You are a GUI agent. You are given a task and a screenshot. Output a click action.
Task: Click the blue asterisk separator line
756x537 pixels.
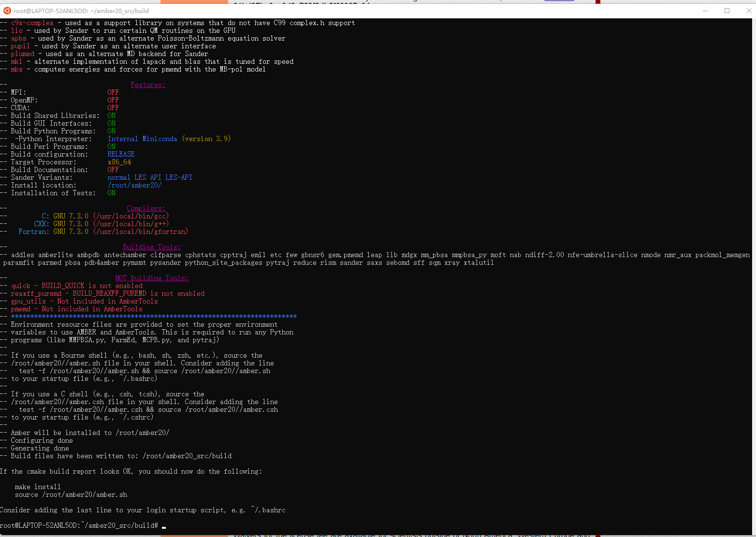pyautogui.click(x=154, y=316)
